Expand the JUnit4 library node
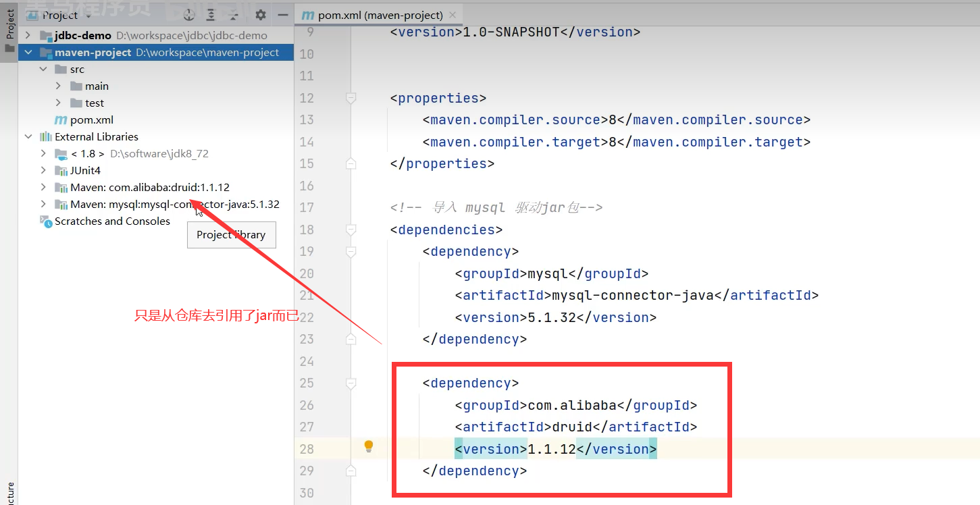 pyautogui.click(x=44, y=170)
